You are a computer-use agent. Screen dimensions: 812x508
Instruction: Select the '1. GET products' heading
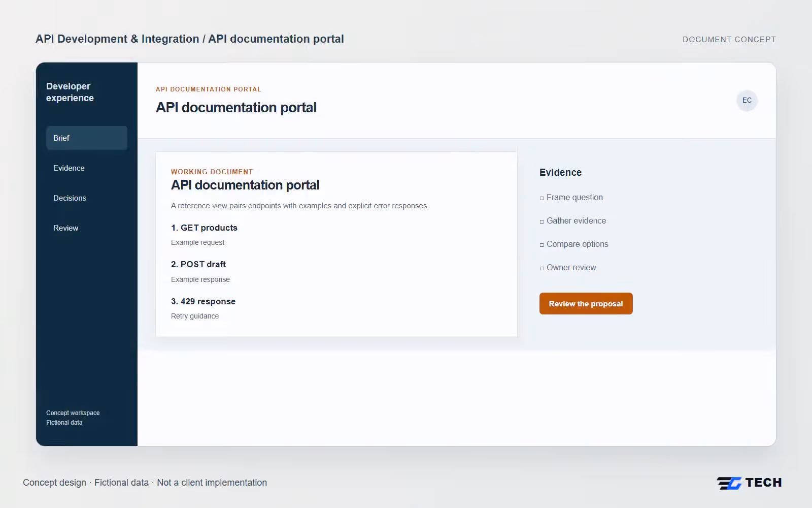[x=204, y=228]
